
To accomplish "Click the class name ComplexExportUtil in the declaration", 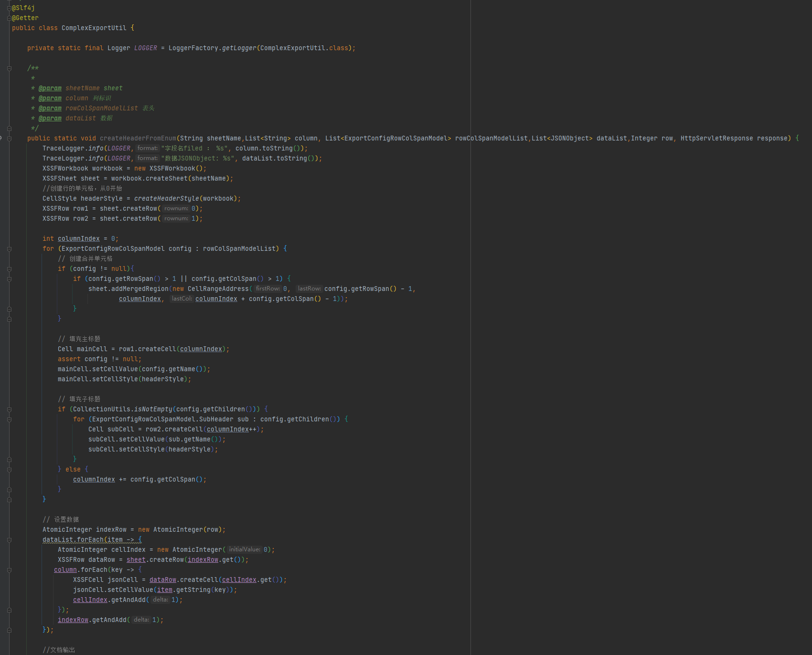I will [94, 28].
